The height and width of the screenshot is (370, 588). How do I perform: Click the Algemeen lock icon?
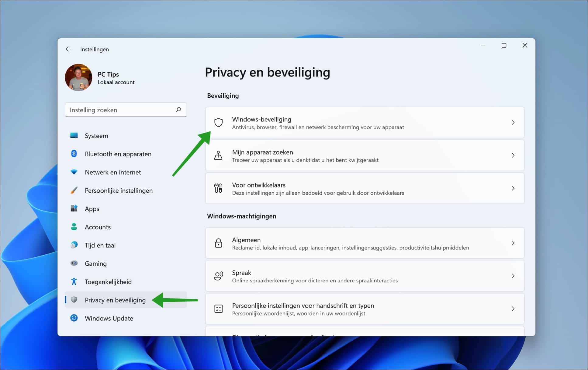click(219, 243)
